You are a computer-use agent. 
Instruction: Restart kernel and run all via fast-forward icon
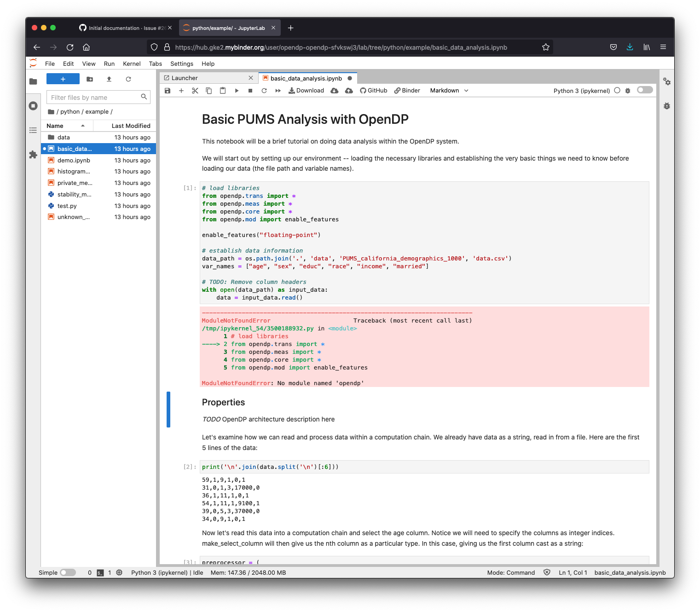click(278, 90)
